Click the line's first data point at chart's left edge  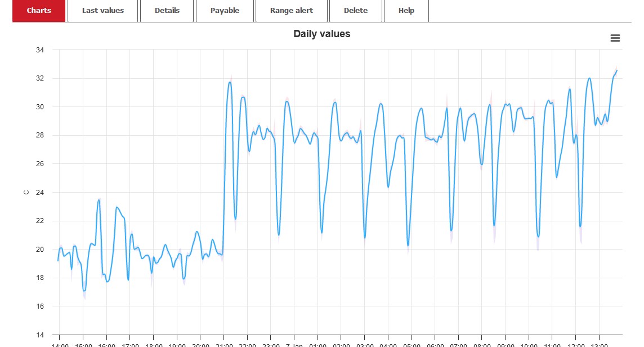click(58, 260)
